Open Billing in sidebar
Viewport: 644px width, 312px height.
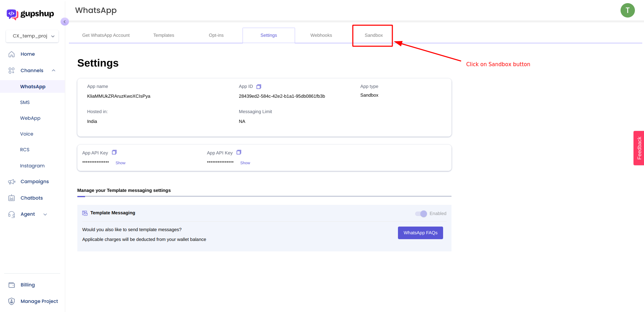coord(28,285)
